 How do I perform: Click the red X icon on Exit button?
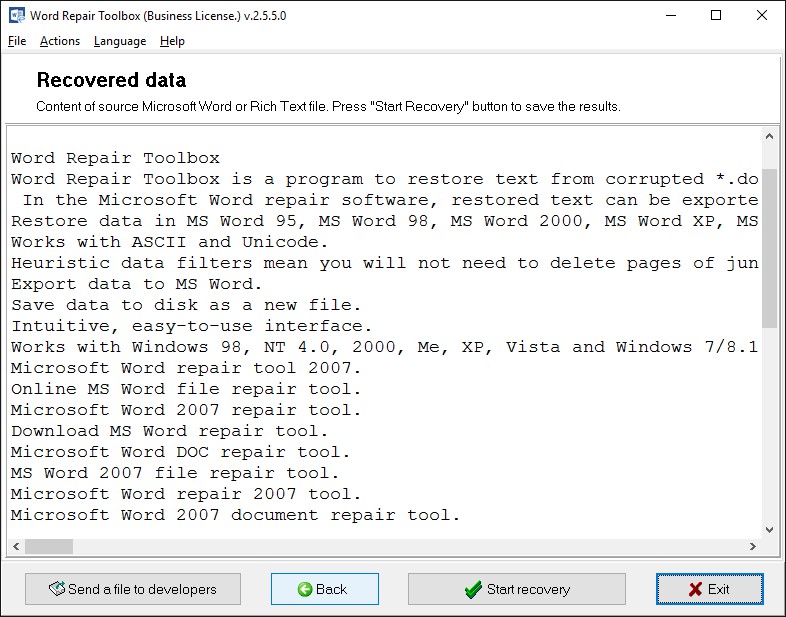[695, 589]
